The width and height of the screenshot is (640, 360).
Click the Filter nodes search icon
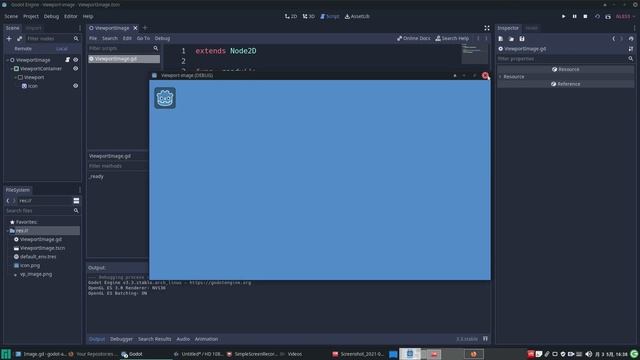pos(76,38)
